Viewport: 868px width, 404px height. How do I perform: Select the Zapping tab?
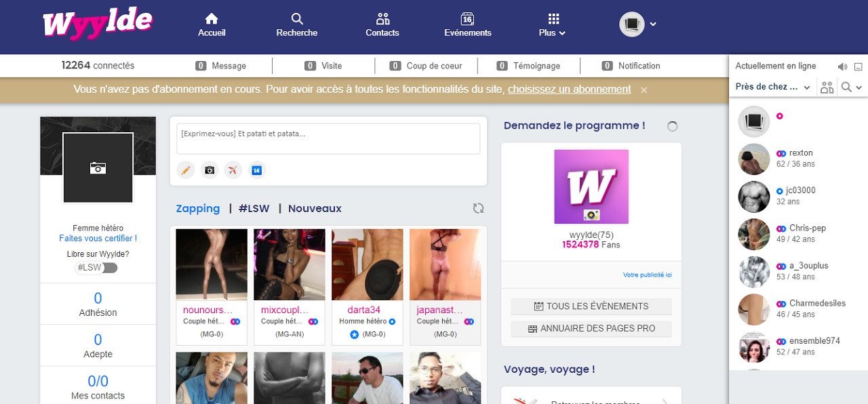[198, 209]
